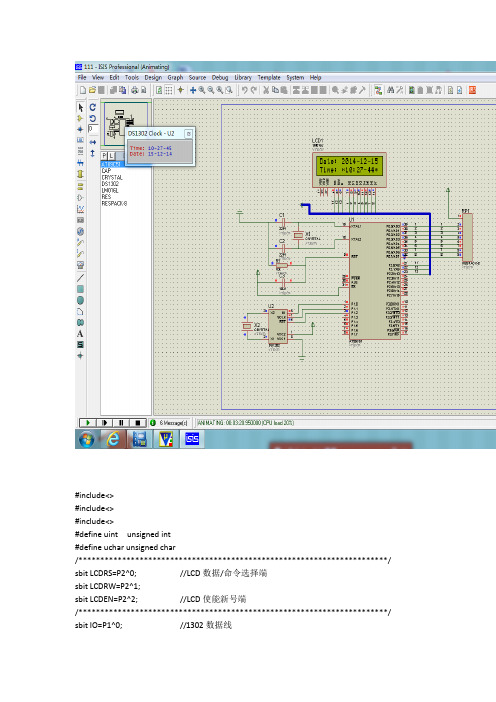The height and width of the screenshot is (702, 496).
Task: Click the Redraw display icon
Action: point(159,90)
